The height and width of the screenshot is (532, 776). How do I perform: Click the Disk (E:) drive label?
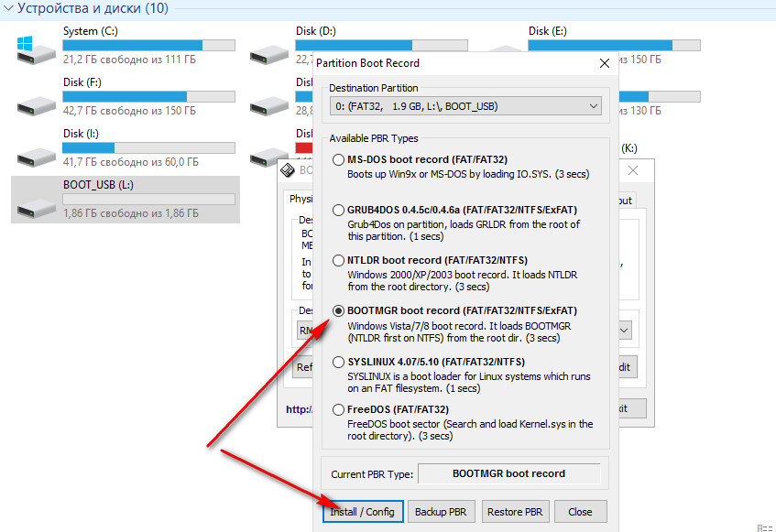pos(548,31)
